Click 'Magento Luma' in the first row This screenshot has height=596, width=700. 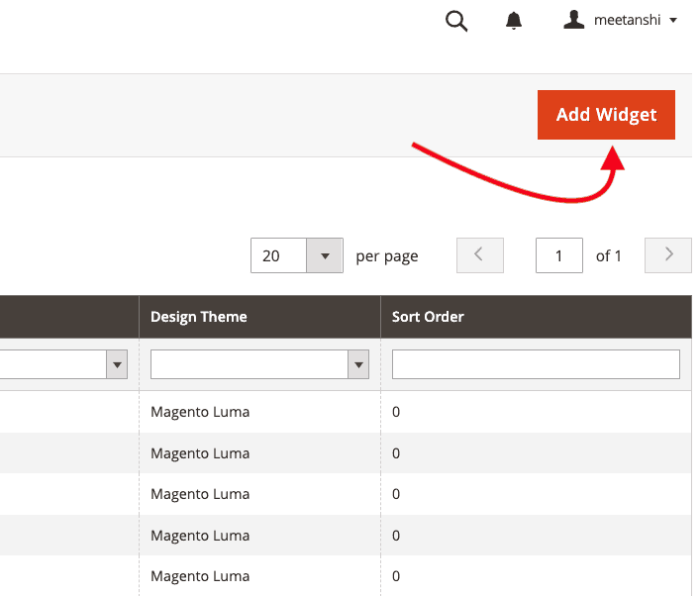200,412
